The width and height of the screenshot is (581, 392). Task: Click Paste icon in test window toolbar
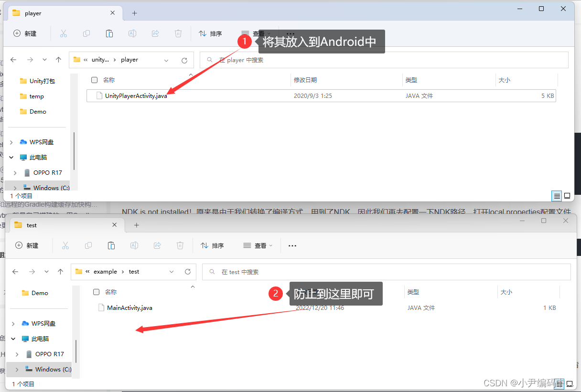click(111, 245)
